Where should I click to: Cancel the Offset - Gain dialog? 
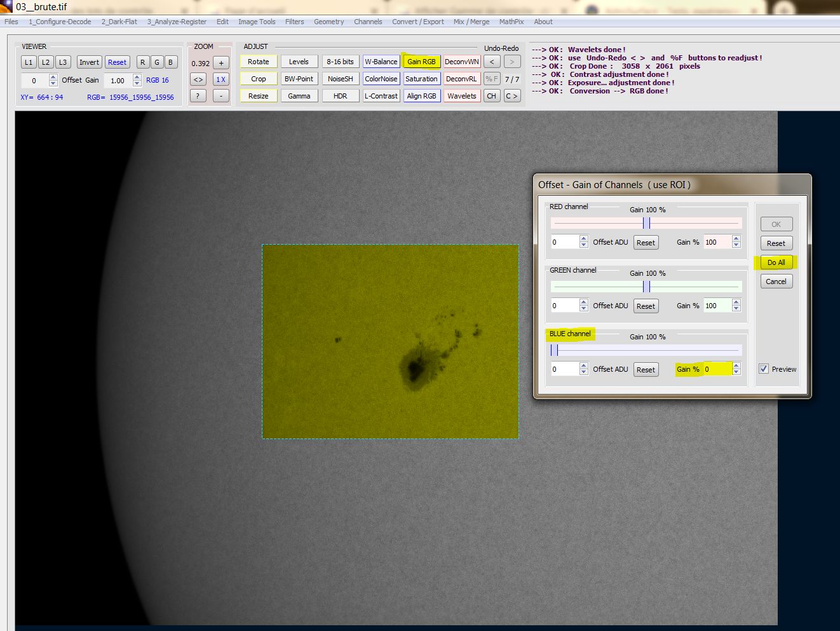776,282
